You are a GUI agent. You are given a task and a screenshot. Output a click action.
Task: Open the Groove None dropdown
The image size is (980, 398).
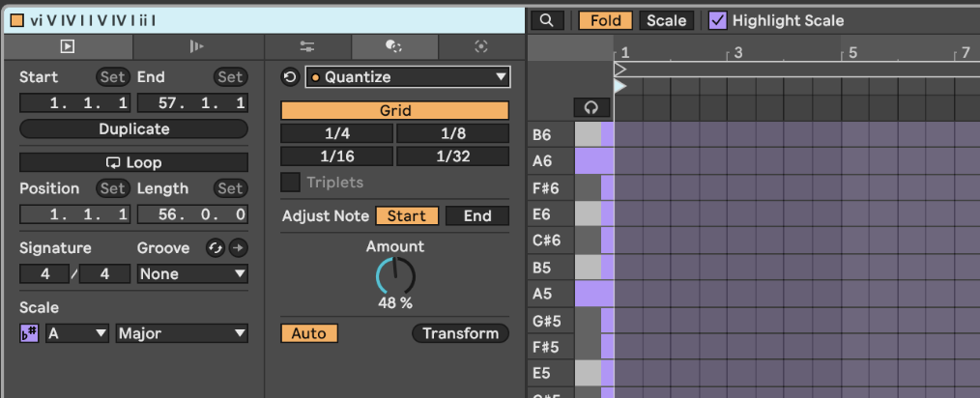pyautogui.click(x=192, y=274)
